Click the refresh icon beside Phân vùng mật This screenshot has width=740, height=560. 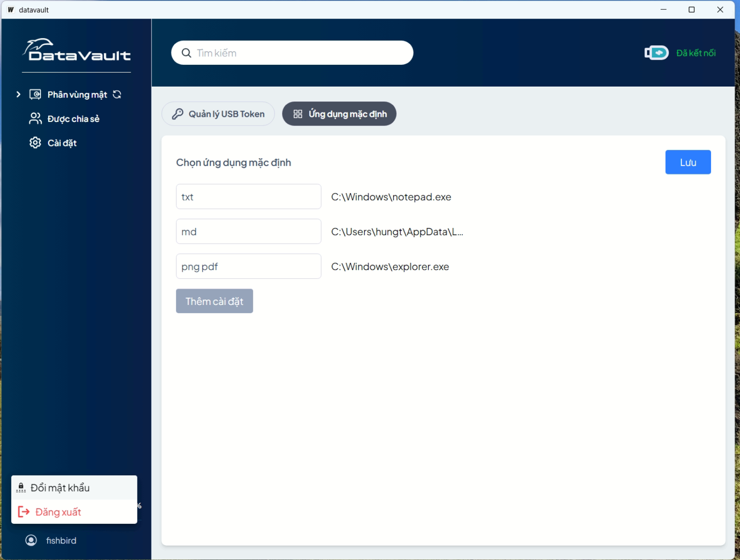[117, 94]
